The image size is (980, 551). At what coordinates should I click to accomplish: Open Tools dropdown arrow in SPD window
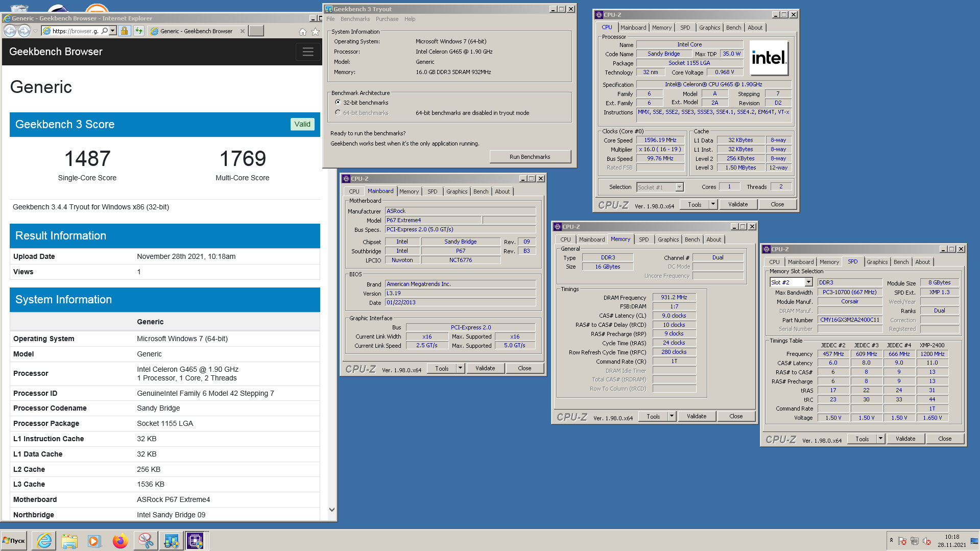[x=880, y=439]
